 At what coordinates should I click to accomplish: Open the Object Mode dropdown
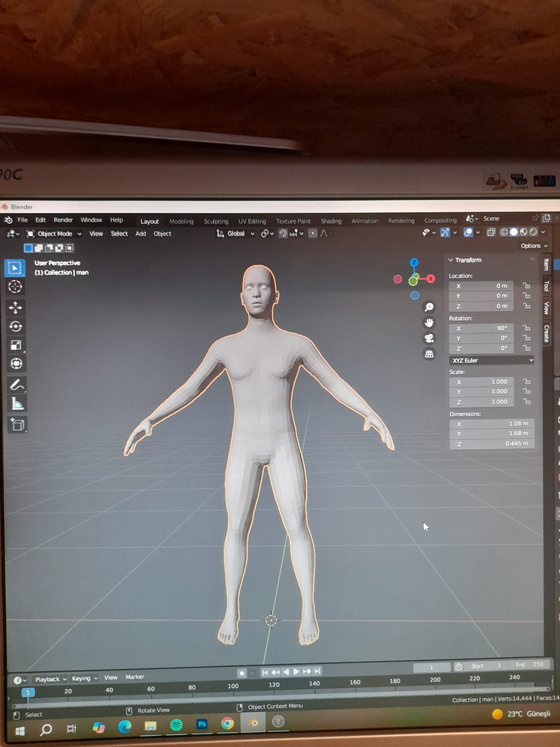[x=54, y=234]
